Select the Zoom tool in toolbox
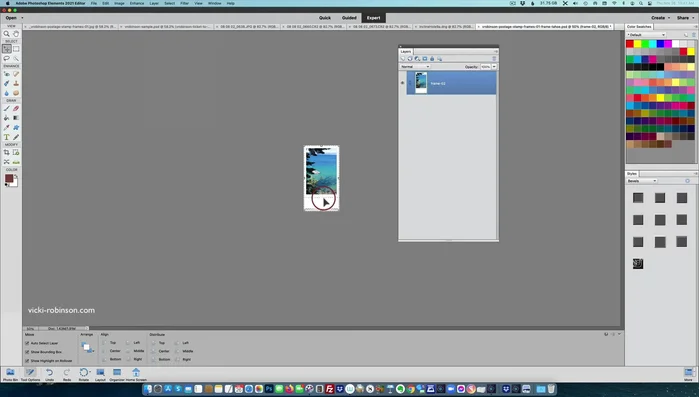The height and width of the screenshot is (397, 699). pyautogui.click(x=7, y=34)
